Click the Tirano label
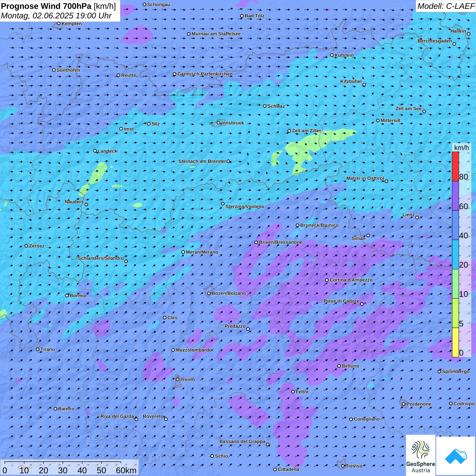 pos(48,349)
